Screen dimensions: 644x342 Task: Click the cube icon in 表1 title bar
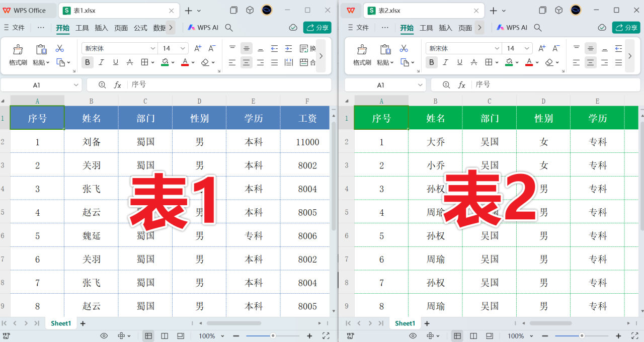coord(250,10)
